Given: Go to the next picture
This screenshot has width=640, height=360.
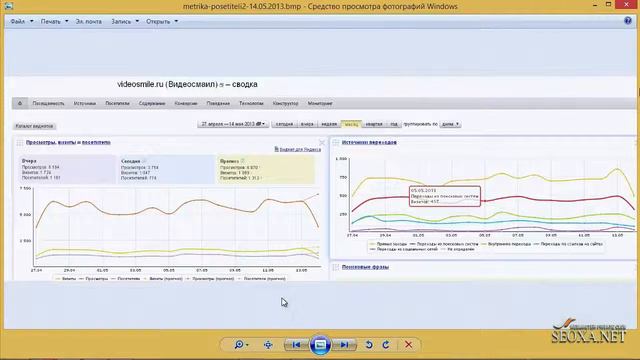Looking at the screenshot, I should coord(344,345).
